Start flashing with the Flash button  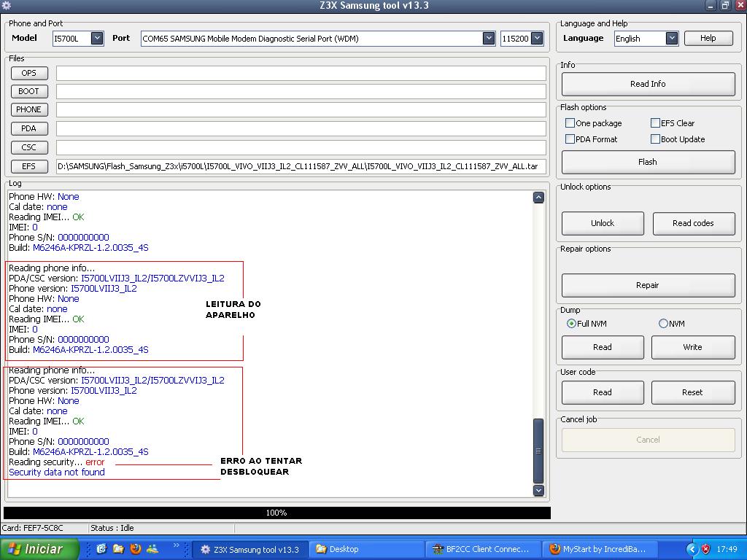pyautogui.click(x=648, y=162)
